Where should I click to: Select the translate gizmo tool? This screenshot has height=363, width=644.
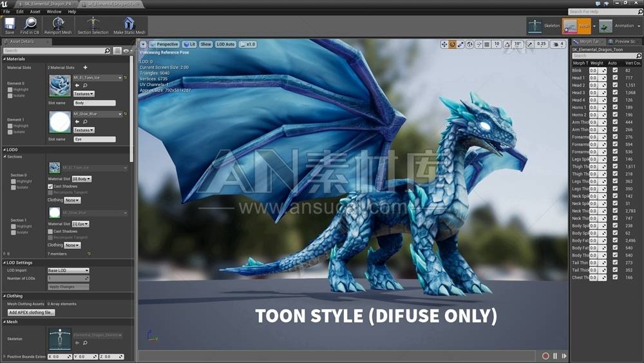click(x=444, y=44)
